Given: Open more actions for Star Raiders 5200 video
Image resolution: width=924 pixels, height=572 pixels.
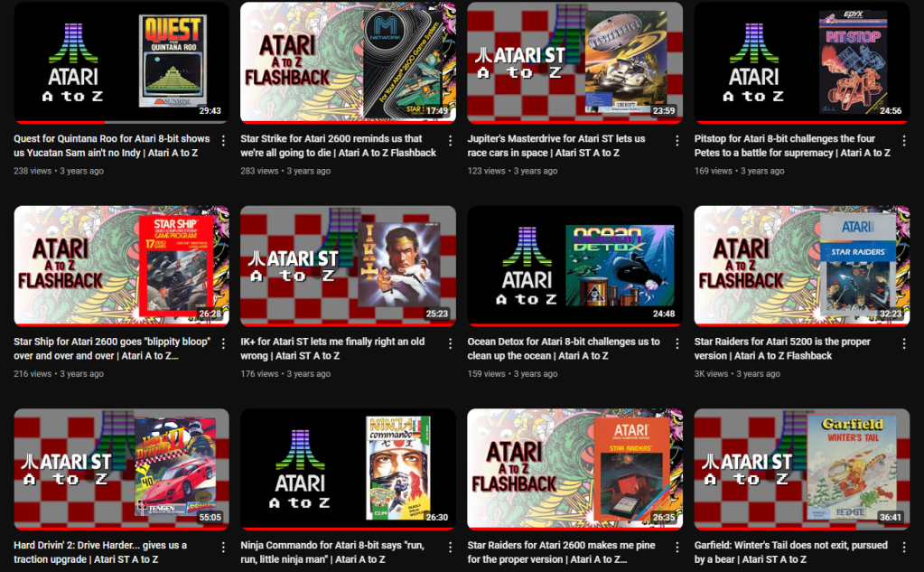Looking at the screenshot, I should coord(903,344).
